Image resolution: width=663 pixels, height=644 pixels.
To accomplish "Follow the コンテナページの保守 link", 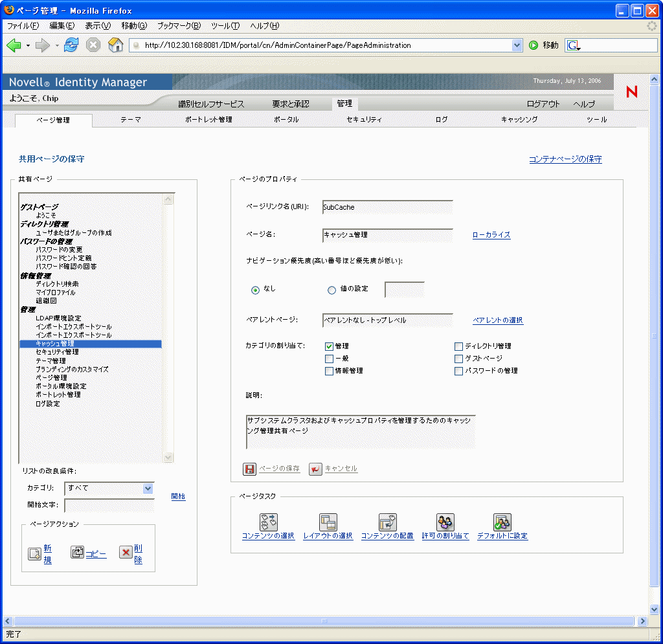I will (x=565, y=159).
